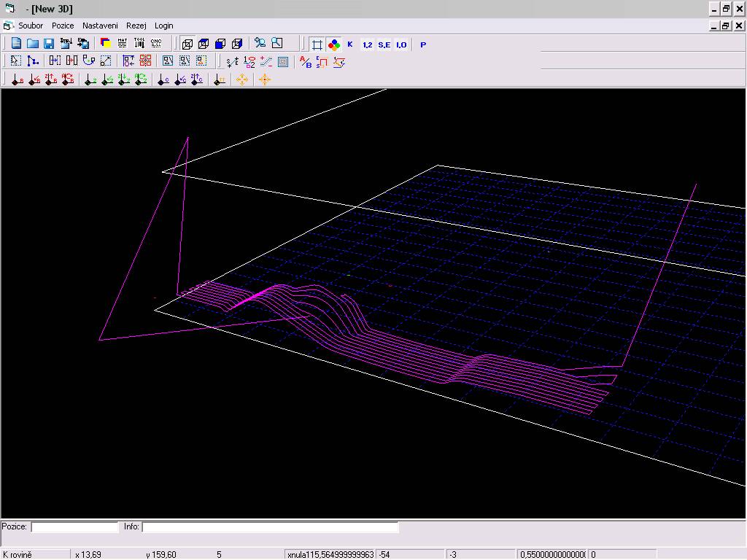Toggle the S,E start-end markers

pos(384,44)
